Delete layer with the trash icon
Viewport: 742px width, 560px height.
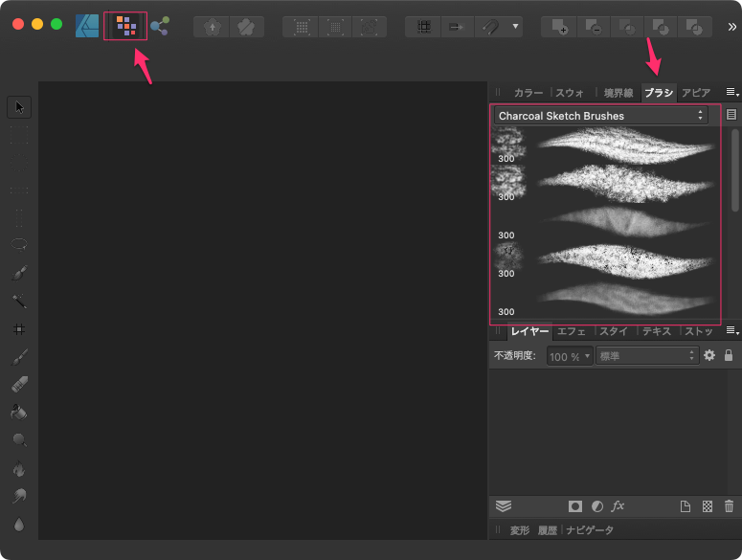[x=730, y=505]
